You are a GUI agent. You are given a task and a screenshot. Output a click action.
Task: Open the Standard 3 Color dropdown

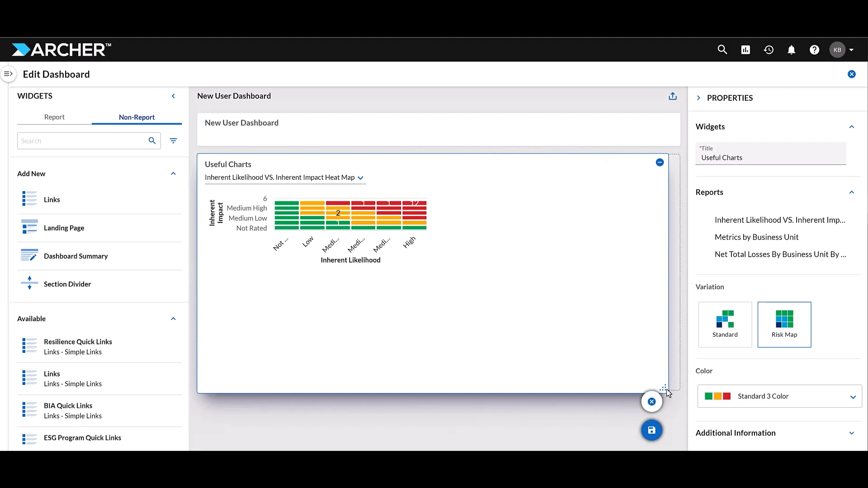[x=779, y=396]
